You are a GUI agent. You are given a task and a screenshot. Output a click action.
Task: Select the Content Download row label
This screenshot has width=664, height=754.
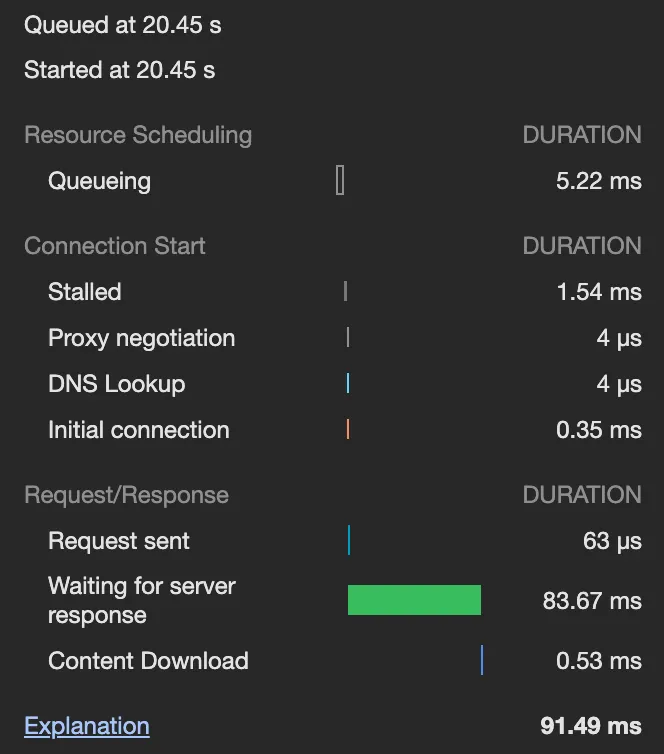point(148,661)
